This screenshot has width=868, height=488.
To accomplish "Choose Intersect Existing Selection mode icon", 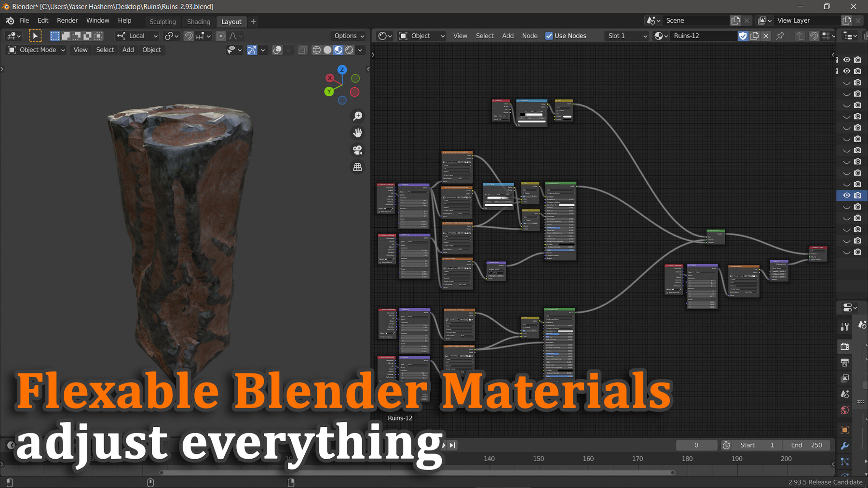I will [x=98, y=36].
